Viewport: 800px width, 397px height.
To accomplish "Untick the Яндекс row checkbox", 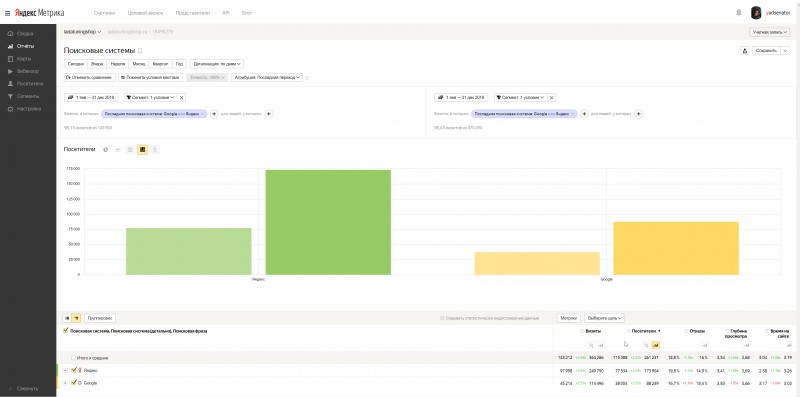I will (x=74, y=370).
